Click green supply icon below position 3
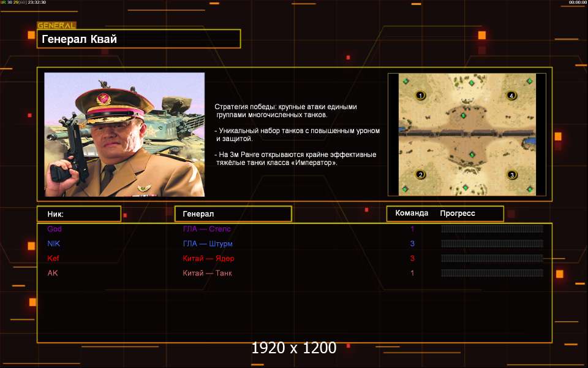The width and height of the screenshot is (588, 368). [529, 189]
